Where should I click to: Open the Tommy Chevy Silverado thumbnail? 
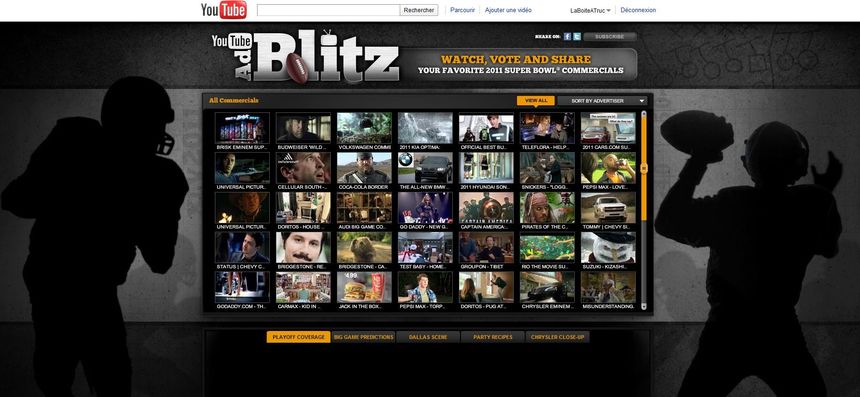[608, 207]
